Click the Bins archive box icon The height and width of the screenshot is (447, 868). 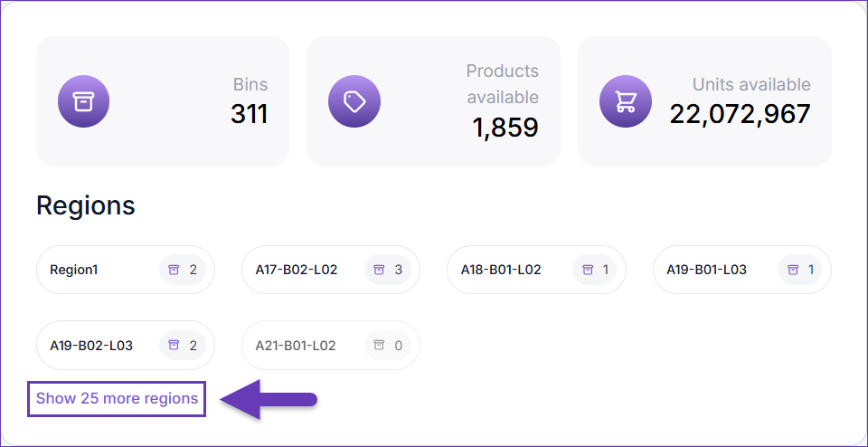83,101
